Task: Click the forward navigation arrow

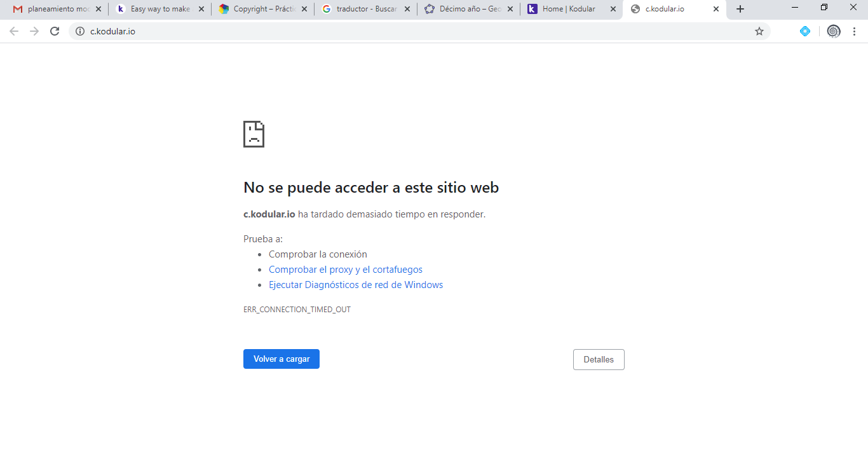Action: coord(34,31)
